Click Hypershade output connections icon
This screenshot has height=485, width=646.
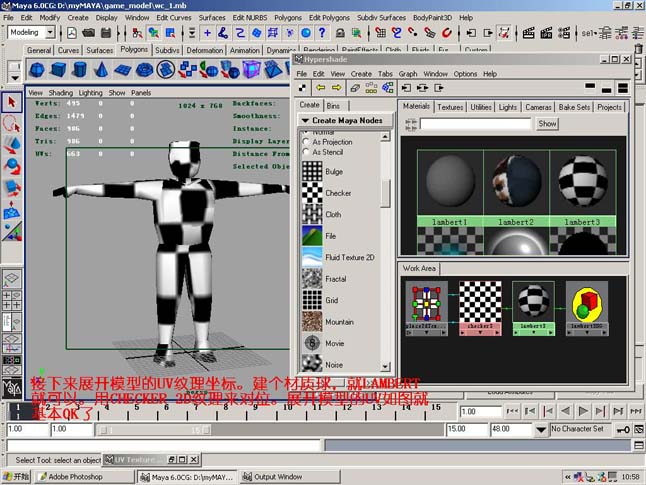coord(439,88)
